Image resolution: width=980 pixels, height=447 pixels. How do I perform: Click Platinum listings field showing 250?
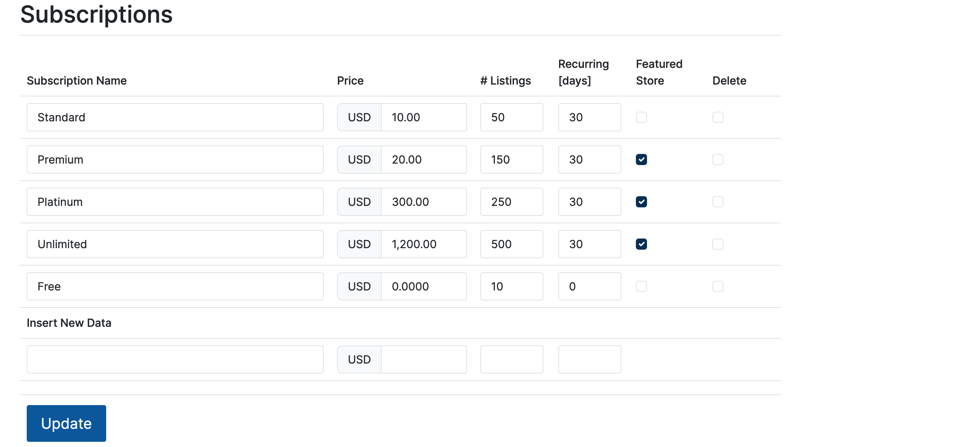(511, 202)
